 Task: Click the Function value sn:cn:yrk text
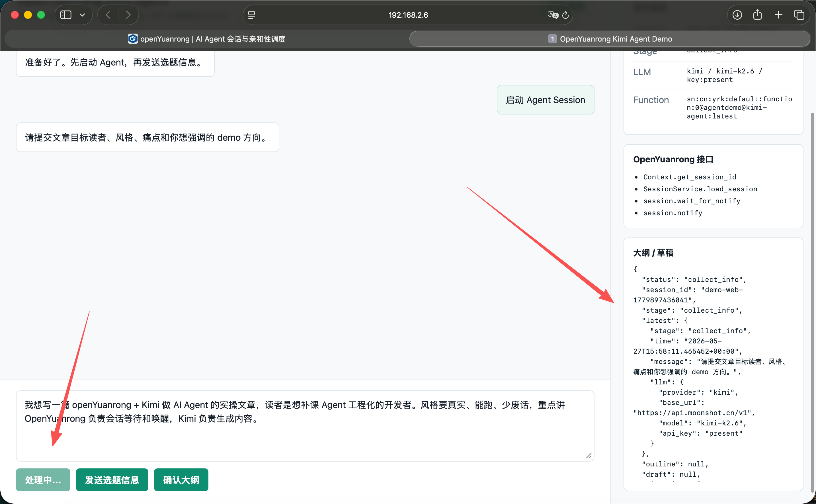(739, 107)
